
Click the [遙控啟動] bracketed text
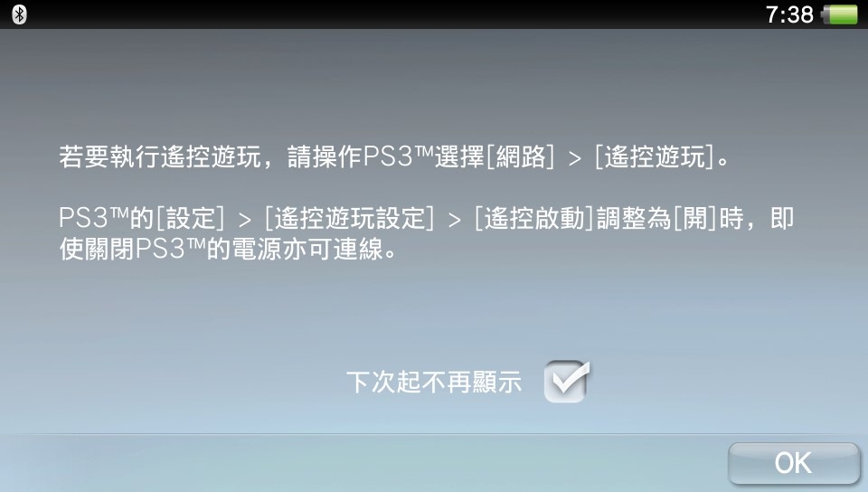click(x=534, y=218)
